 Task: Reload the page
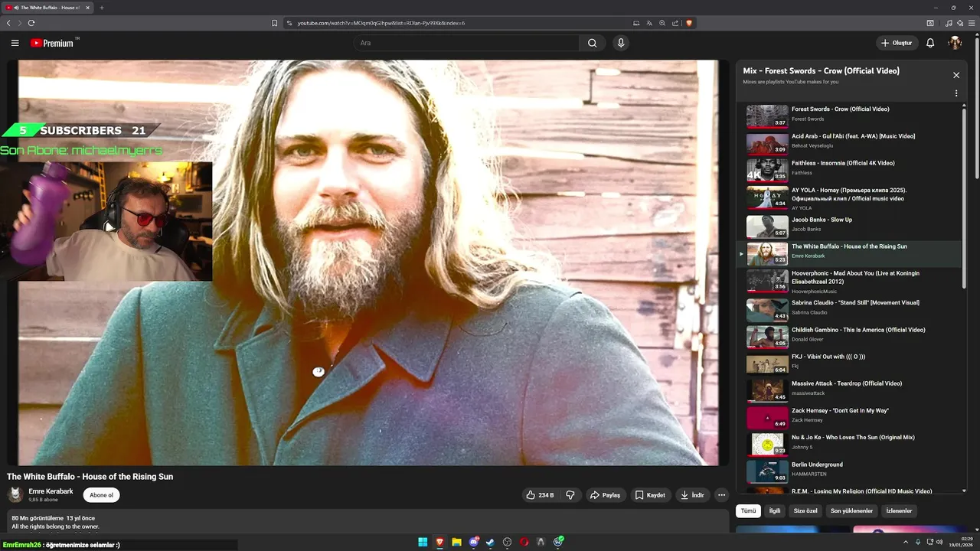click(31, 23)
